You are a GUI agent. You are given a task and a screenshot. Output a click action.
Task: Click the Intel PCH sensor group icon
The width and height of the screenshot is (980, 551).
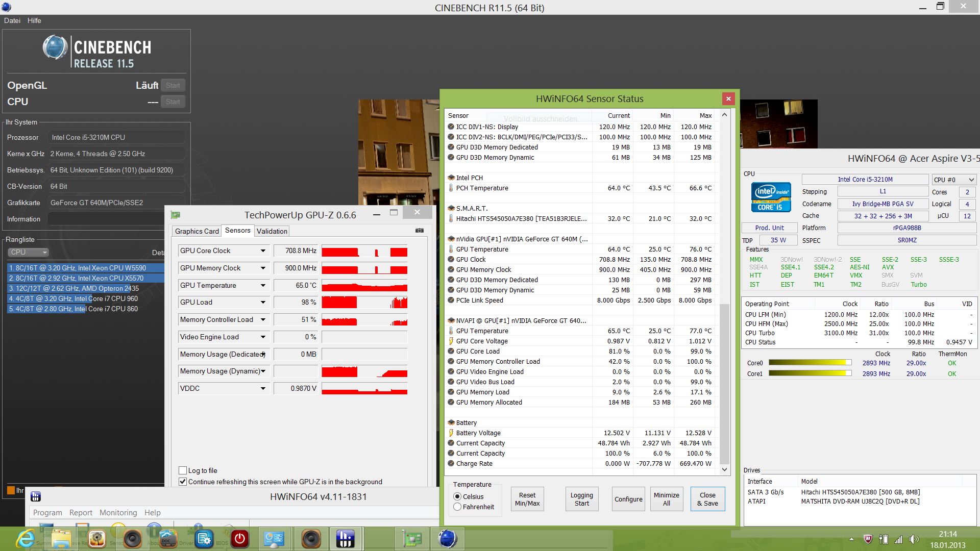(451, 178)
